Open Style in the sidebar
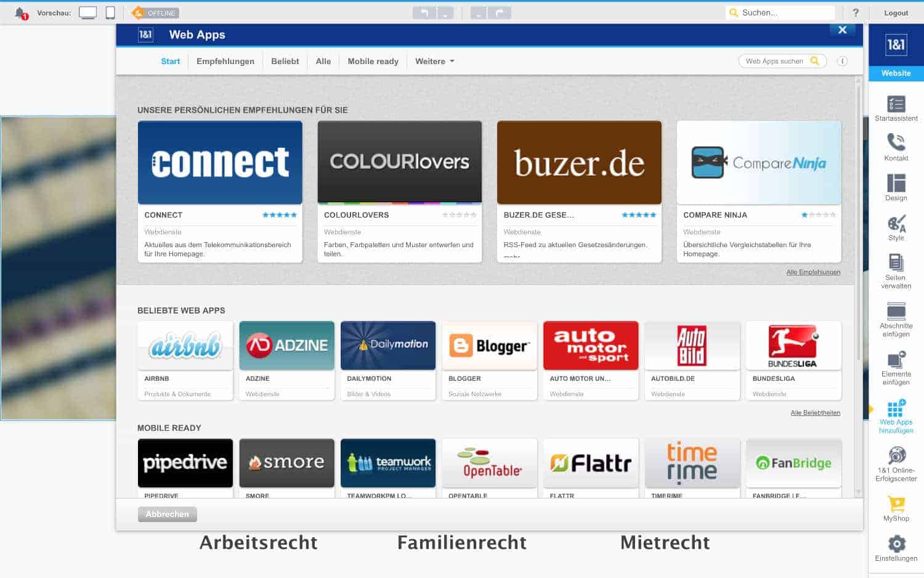This screenshot has height=578, width=924. pos(896,228)
